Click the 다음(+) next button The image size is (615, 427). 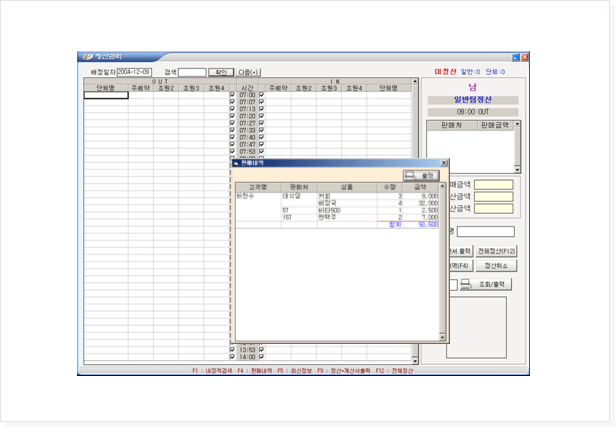pos(249,72)
